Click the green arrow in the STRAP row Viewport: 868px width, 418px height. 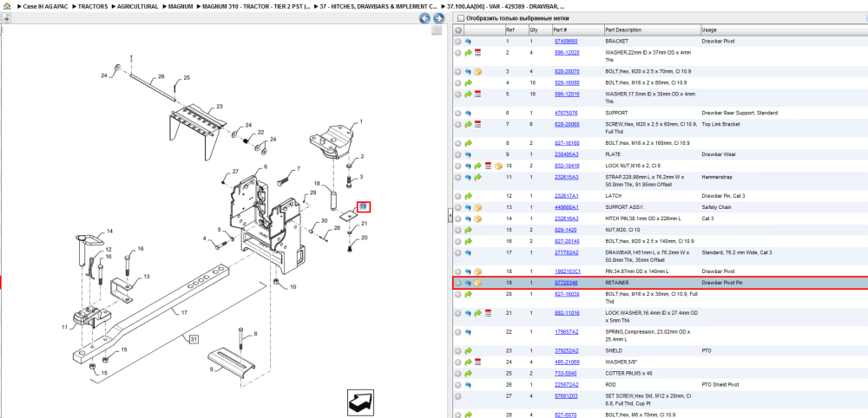click(477, 177)
